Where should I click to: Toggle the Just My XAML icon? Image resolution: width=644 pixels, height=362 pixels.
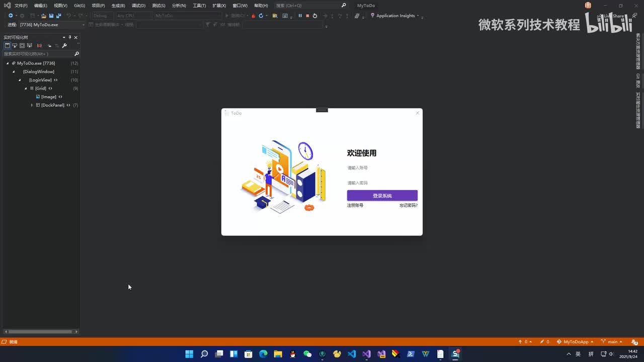[x=49, y=45]
